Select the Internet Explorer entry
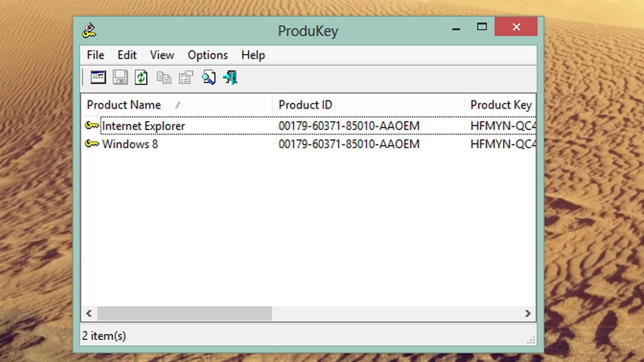The height and width of the screenshot is (362, 644). tap(143, 126)
